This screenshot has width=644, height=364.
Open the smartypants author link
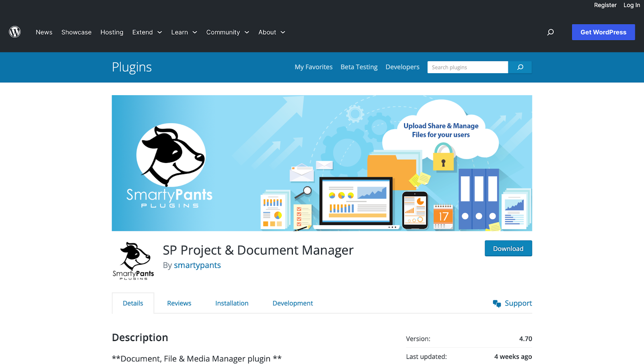[x=197, y=265]
